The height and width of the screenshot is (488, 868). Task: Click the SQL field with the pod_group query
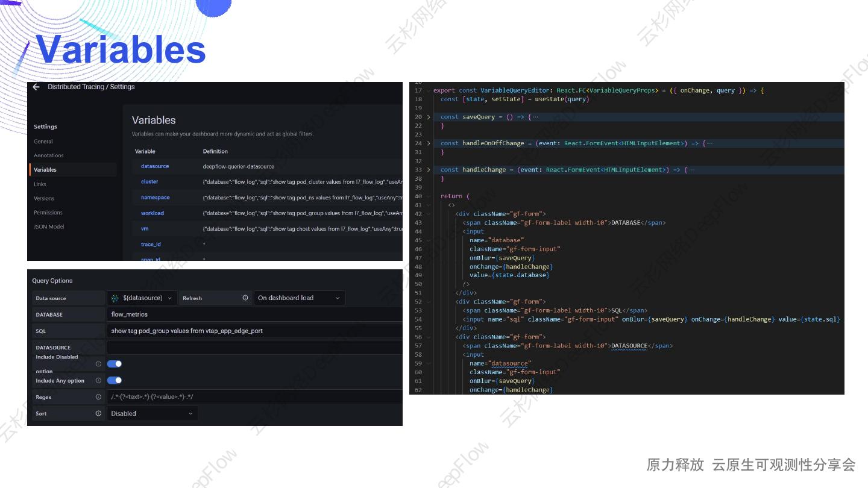click(254, 331)
